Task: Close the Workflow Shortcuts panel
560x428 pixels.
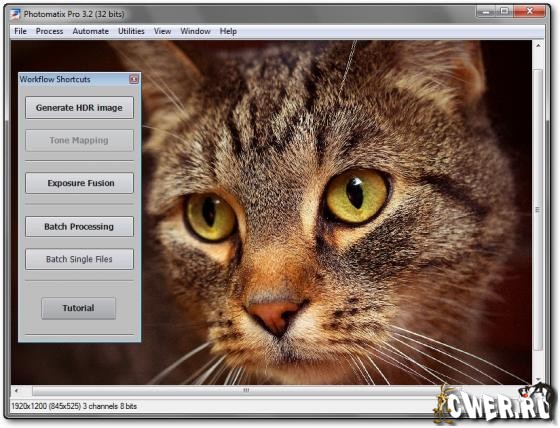Action: tap(134, 79)
